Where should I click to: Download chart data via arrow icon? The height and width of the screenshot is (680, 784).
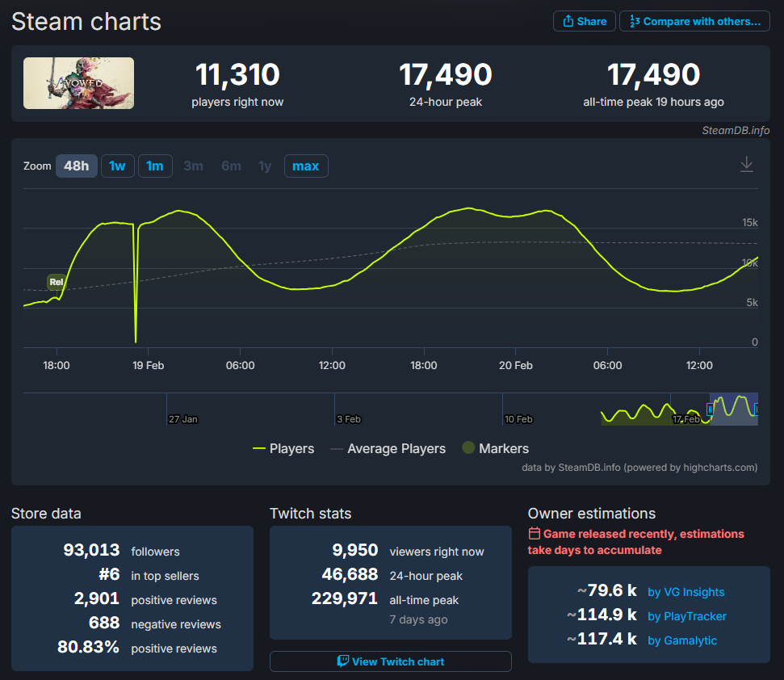747,164
